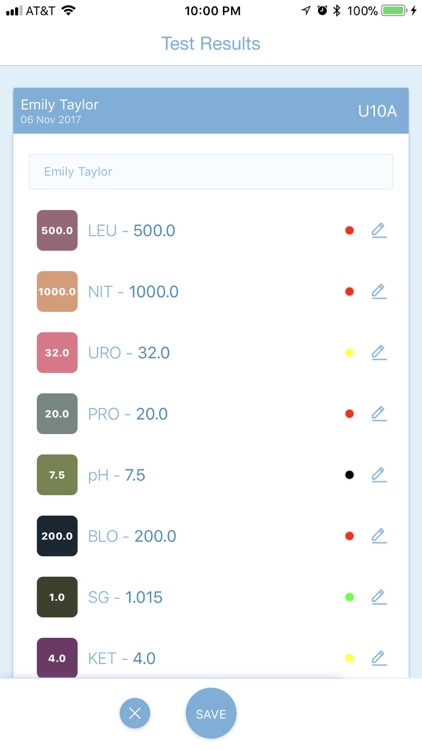The width and height of the screenshot is (422, 750).
Task: Edit the NIT value using pencil icon
Action: pos(379,291)
